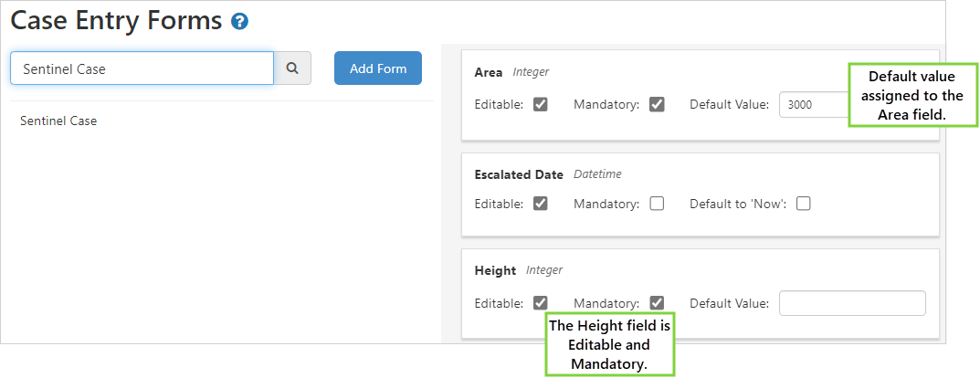Click the Area Default Value input
The width and height of the screenshot is (980, 378).
[x=813, y=104]
